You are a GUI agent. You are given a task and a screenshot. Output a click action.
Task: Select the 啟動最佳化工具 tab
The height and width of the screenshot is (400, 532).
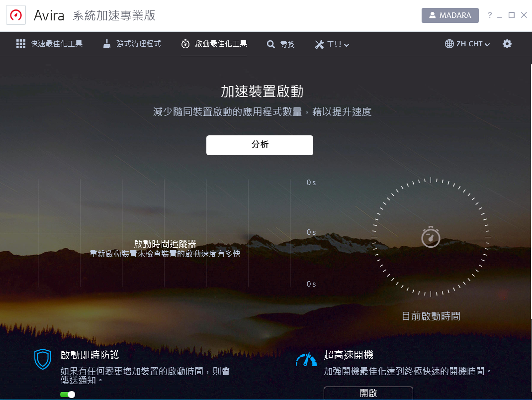tap(214, 44)
